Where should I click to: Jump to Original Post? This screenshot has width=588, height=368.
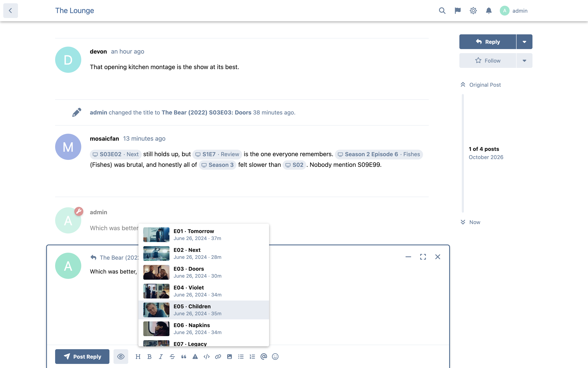(x=481, y=85)
